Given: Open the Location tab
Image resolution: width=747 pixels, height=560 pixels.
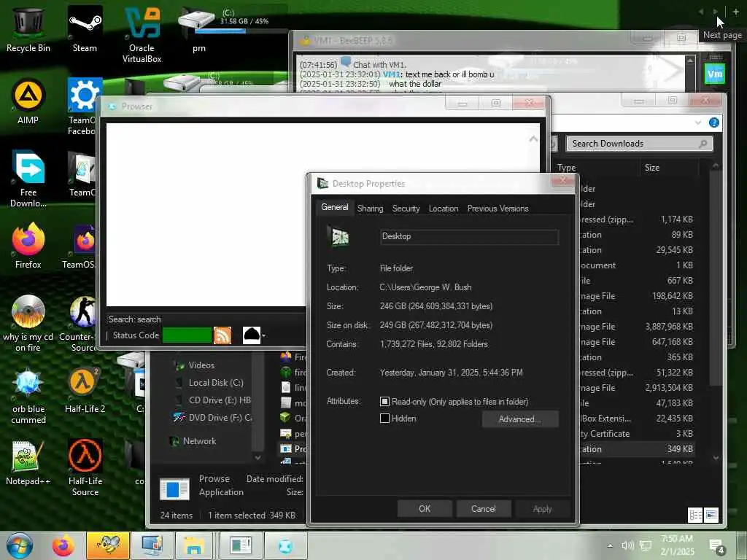Looking at the screenshot, I should [x=444, y=209].
